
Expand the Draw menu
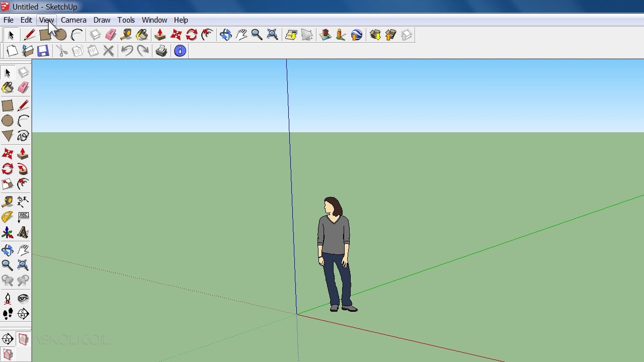(102, 20)
